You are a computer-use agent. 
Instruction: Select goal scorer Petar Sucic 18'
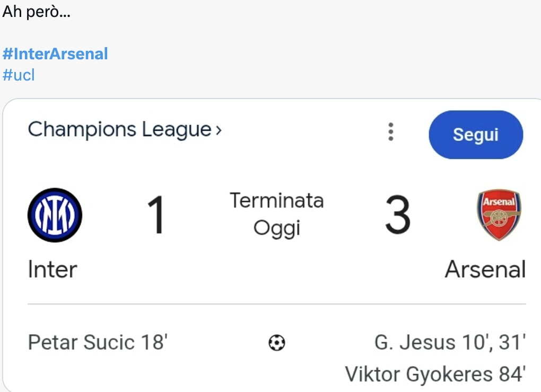98,343
